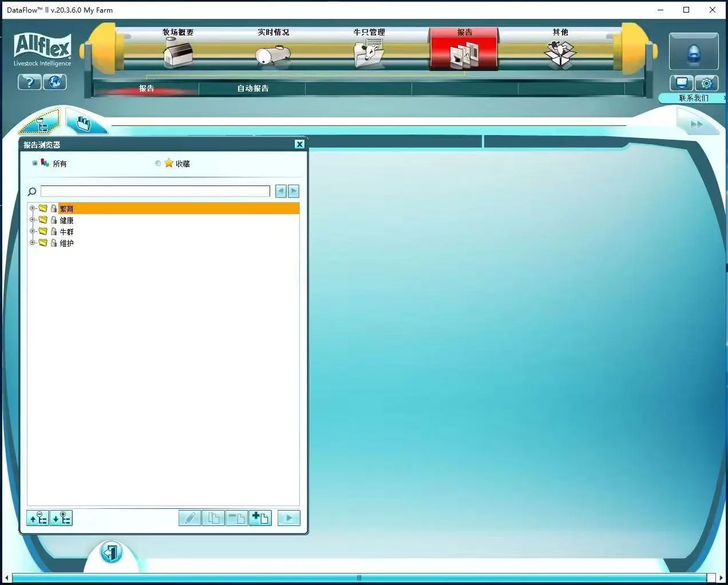
Task: Click the 实时情况 menu label
Action: pos(274,32)
